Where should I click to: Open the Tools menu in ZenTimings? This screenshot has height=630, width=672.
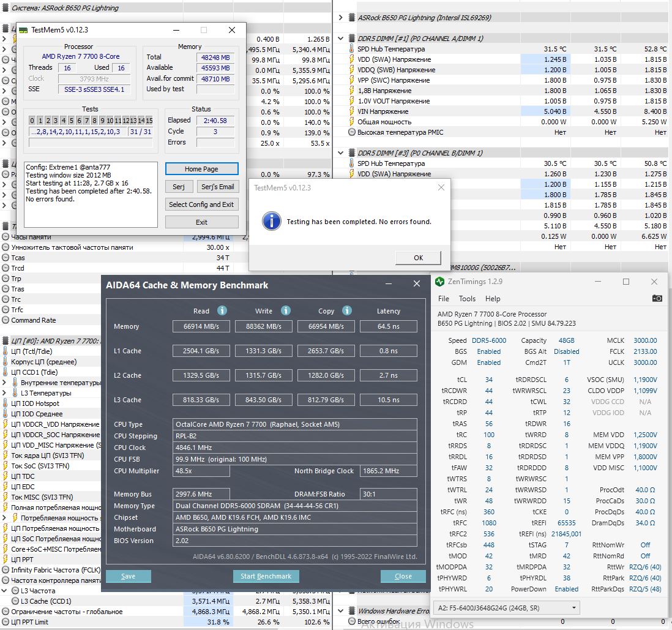coord(467,299)
